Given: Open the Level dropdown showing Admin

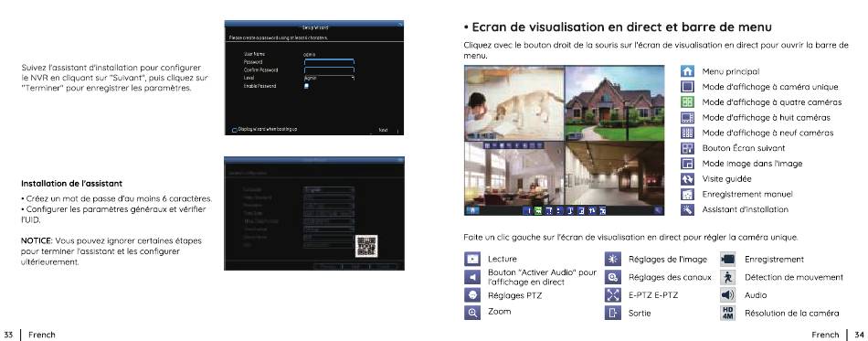Looking at the screenshot, I should [x=329, y=79].
